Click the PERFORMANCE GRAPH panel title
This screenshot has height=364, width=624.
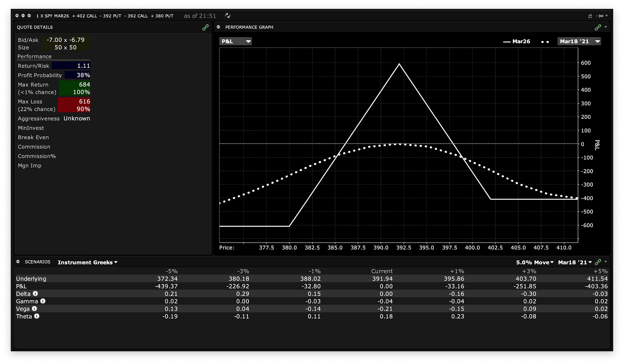pyautogui.click(x=249, y=27)
